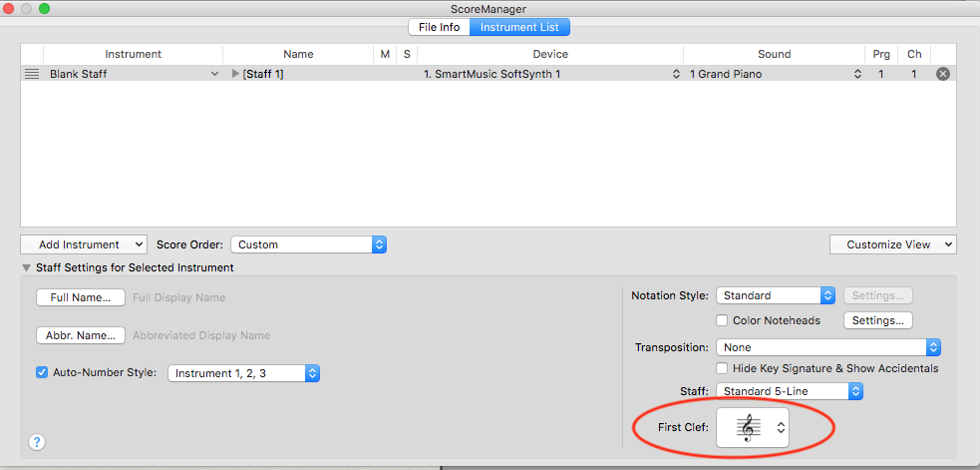Open the Customize View dropdown
980x470 pixels.
[892, 244]
